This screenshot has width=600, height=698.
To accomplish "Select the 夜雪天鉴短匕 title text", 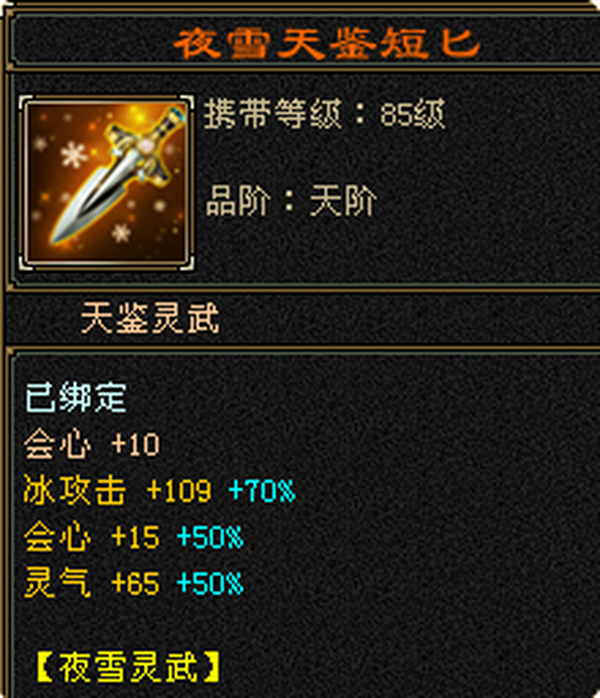I will point(327,43).
